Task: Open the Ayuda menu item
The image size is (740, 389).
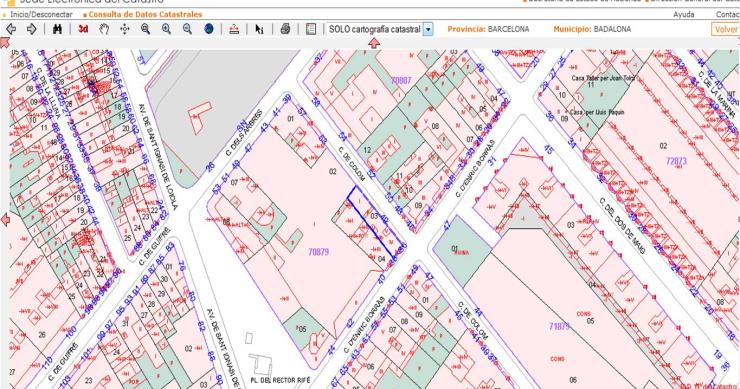Action: pos(684,15)
